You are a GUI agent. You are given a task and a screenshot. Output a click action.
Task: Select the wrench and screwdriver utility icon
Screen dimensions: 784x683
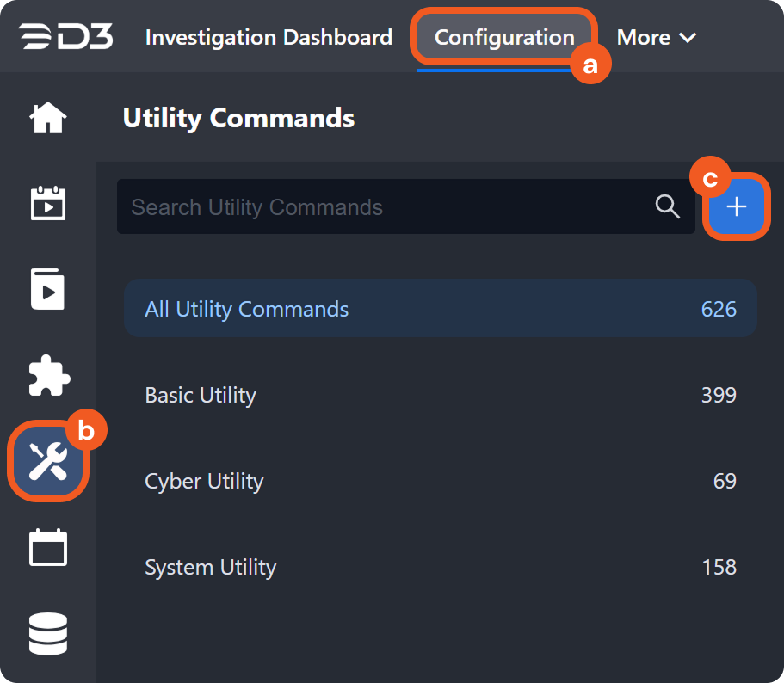coord(48,462)
